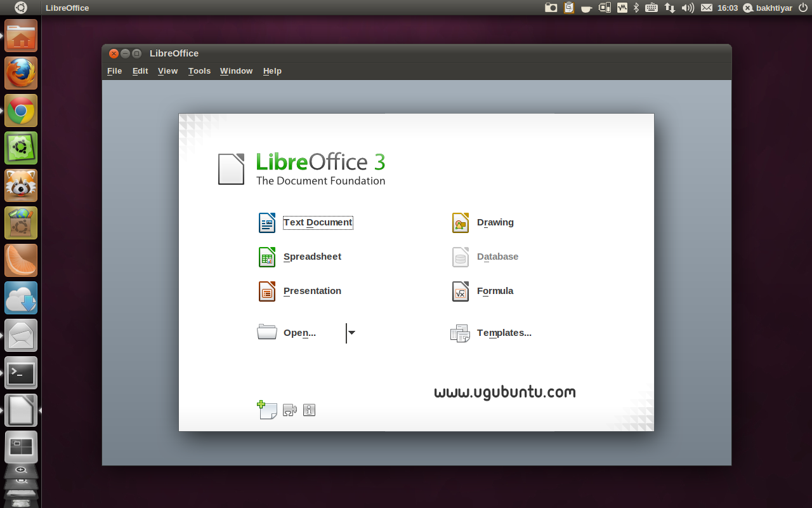Click the Open... label
The image size is (812, 508).
coord(299,333)
